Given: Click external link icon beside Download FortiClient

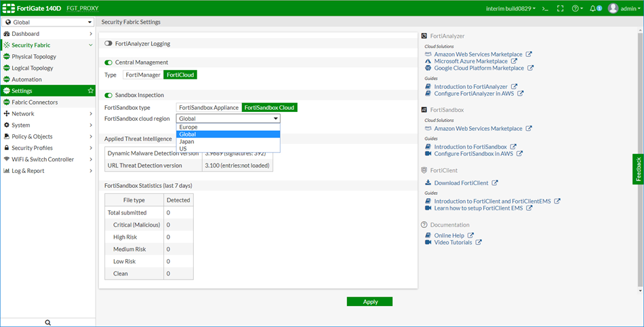Looking at the screenshot, I should click(x=495, y=182).
